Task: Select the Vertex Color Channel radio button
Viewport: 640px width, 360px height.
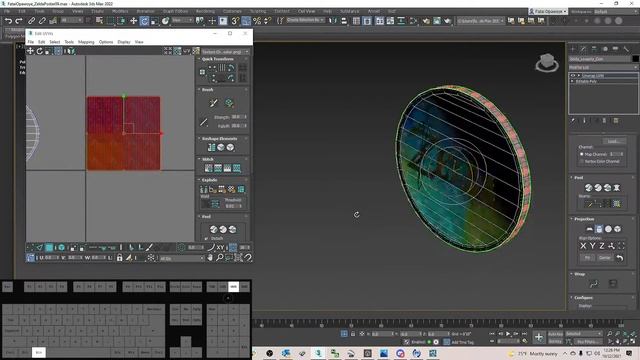Action: (x=582, y=162)
